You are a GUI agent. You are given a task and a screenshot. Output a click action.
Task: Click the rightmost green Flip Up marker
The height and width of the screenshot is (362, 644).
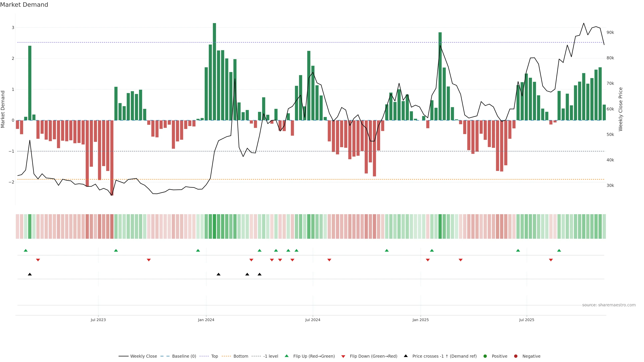click(x=559, y=250)
